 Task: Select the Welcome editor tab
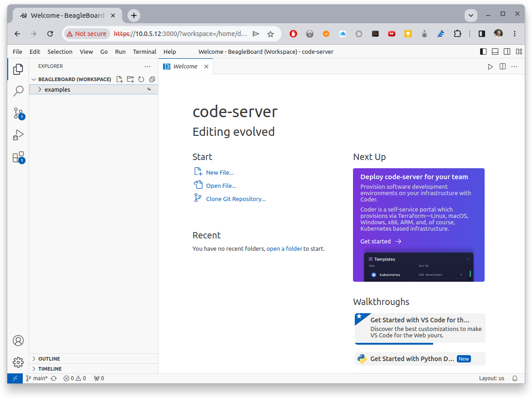click(x=185, y=67)
